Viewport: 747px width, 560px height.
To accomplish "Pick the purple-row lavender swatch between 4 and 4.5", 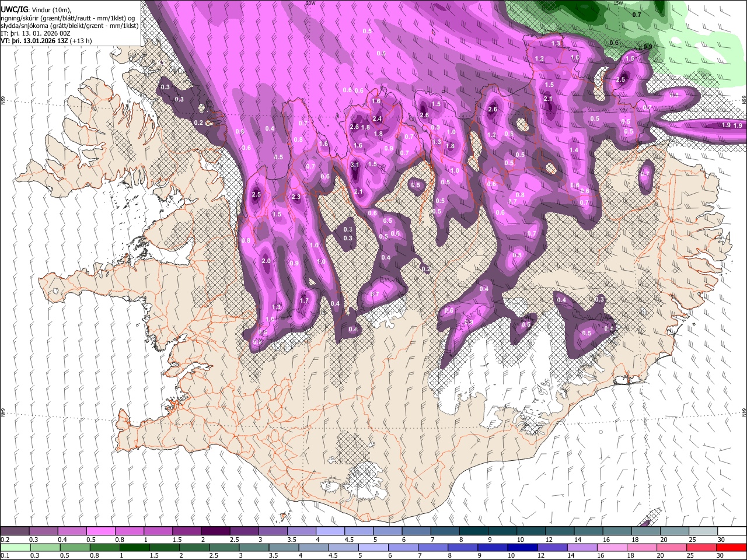I will [x=329, y=531].
